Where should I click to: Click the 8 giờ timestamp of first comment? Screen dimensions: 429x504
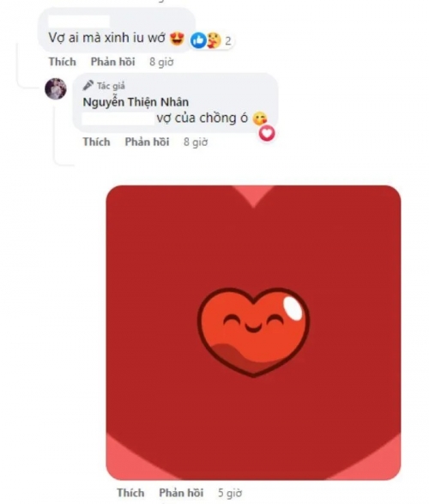click(161, 62)
